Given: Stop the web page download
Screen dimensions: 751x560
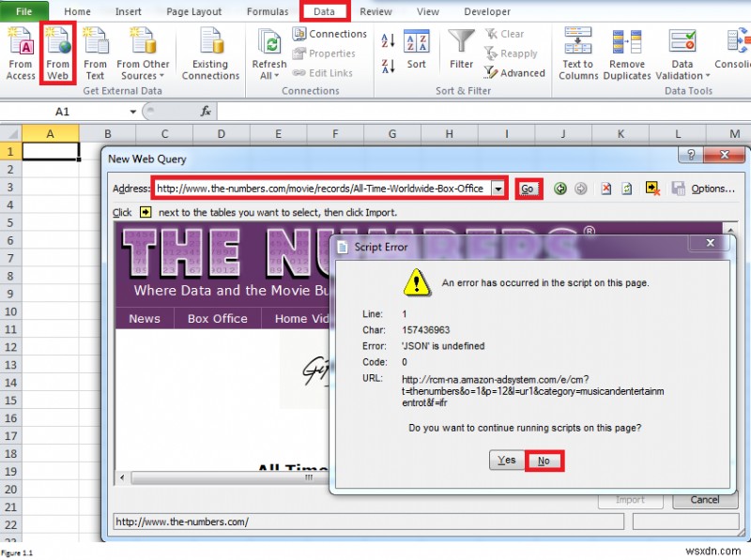Looking at the screenshot, I should point(605,189).
